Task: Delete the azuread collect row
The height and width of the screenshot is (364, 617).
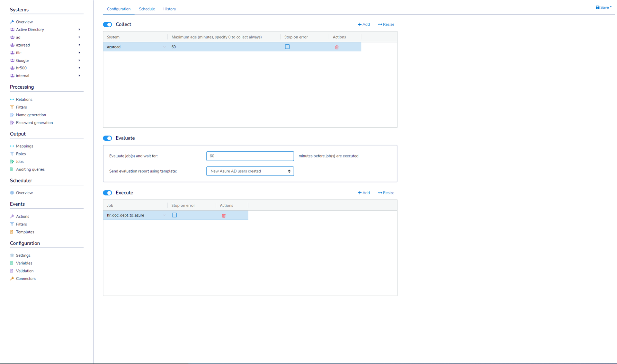Action: [x=337, y=47]
